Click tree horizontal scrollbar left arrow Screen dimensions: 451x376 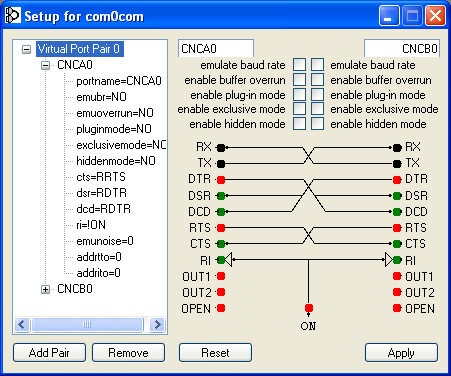point(22,324)
